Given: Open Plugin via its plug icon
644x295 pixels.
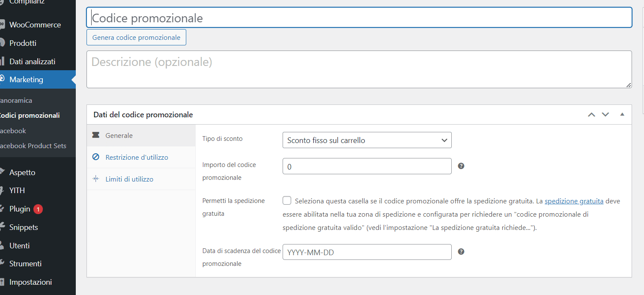Looking at the screenshot, I should click(3, 209).
